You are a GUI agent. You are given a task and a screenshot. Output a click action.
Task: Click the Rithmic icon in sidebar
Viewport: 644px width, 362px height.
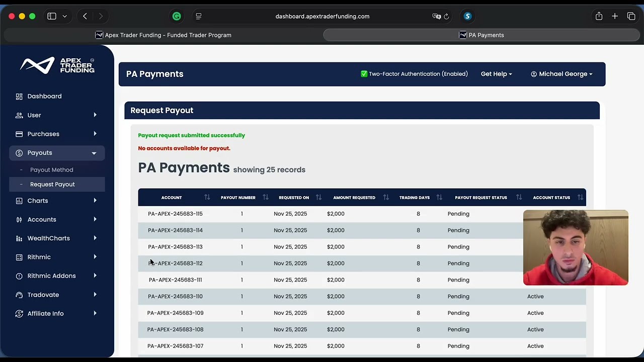click(19, 257)
